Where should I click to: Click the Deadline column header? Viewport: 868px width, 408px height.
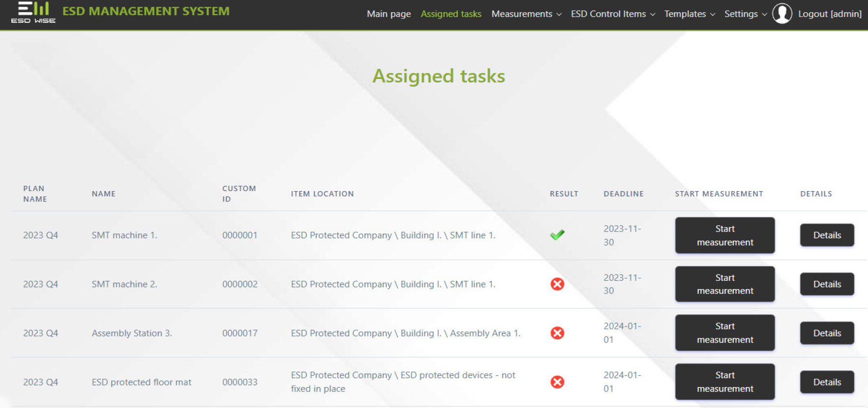[623, 194]
